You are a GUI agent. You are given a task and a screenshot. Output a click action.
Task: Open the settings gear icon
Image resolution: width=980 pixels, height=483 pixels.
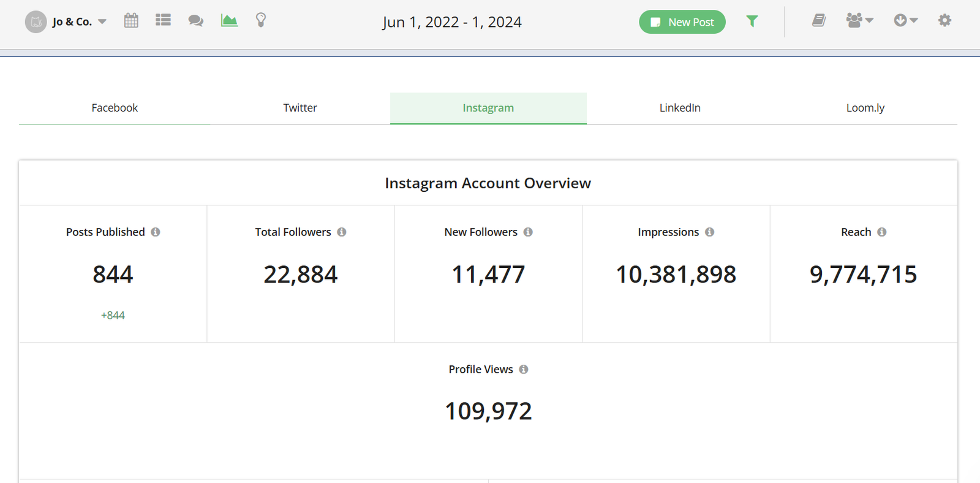(x=944, y=21)
